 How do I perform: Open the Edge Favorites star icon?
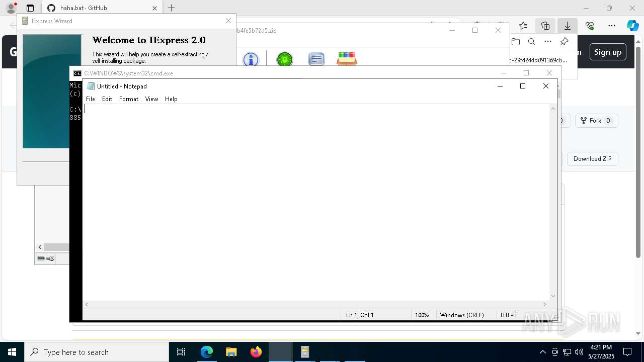(x=523, y=26)
